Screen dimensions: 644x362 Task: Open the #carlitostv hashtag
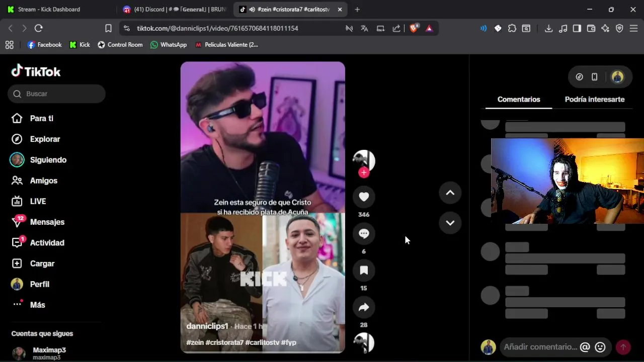(262, 342)
